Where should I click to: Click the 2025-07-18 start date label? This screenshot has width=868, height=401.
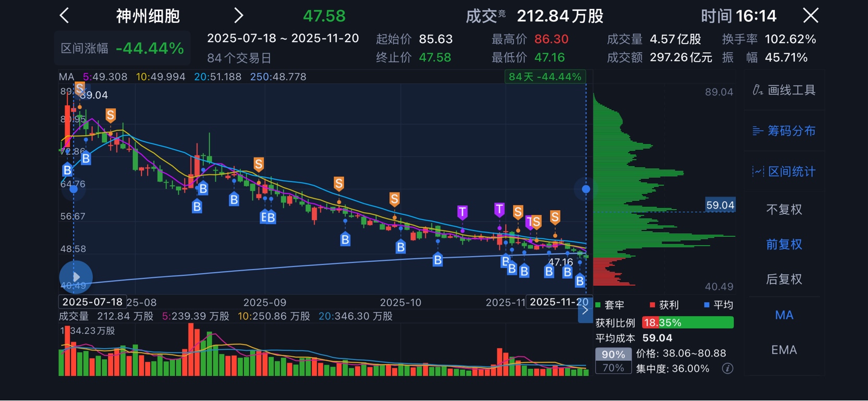(x=92, y=302)
